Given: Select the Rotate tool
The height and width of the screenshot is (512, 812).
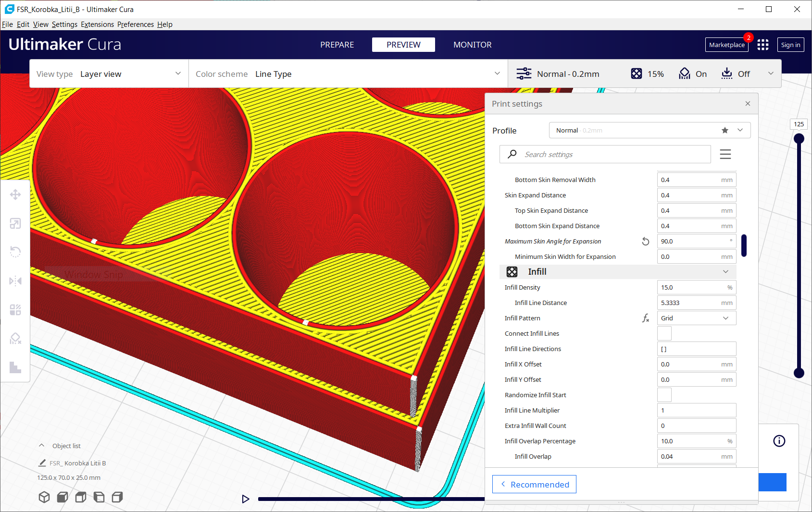Looking at the screenshot, I should pyautogui.click(x=15, y=252).
